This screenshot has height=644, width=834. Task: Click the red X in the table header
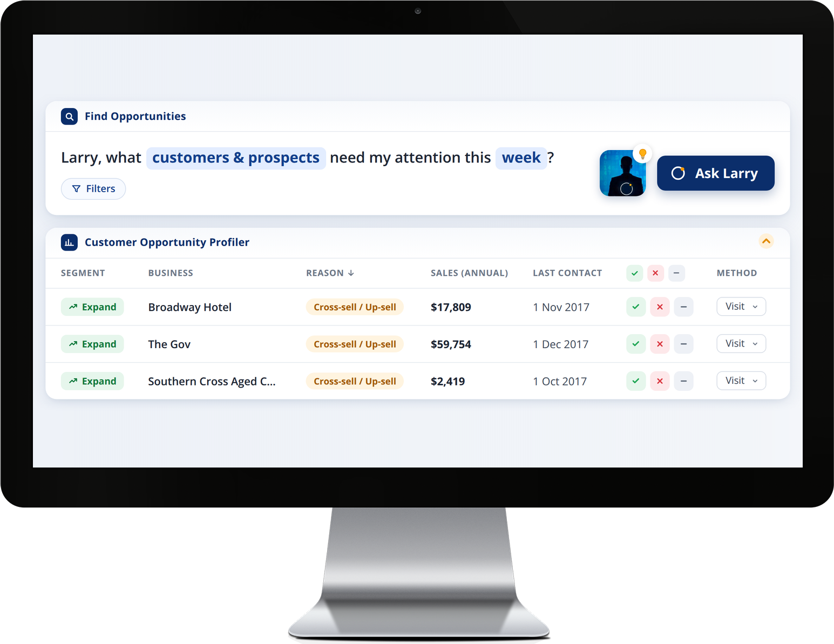[655, 273]
